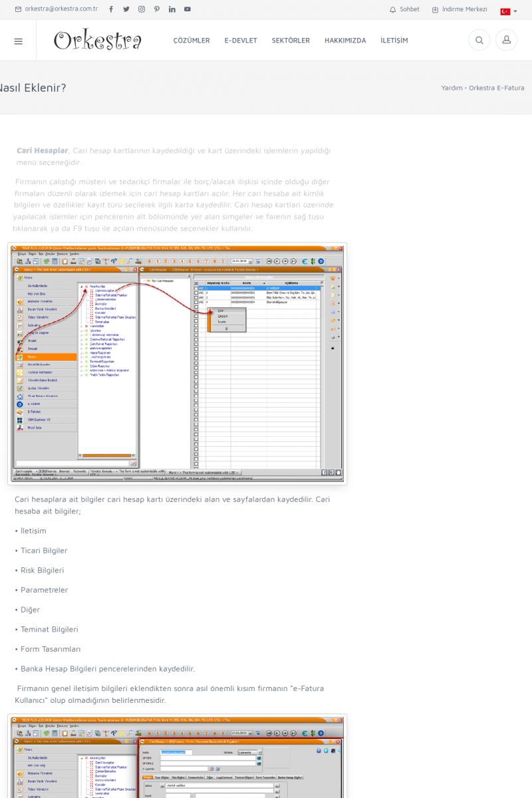Select SEKTÖRLER in the navigation
This screenshot has height=798, width=532.
291,41
